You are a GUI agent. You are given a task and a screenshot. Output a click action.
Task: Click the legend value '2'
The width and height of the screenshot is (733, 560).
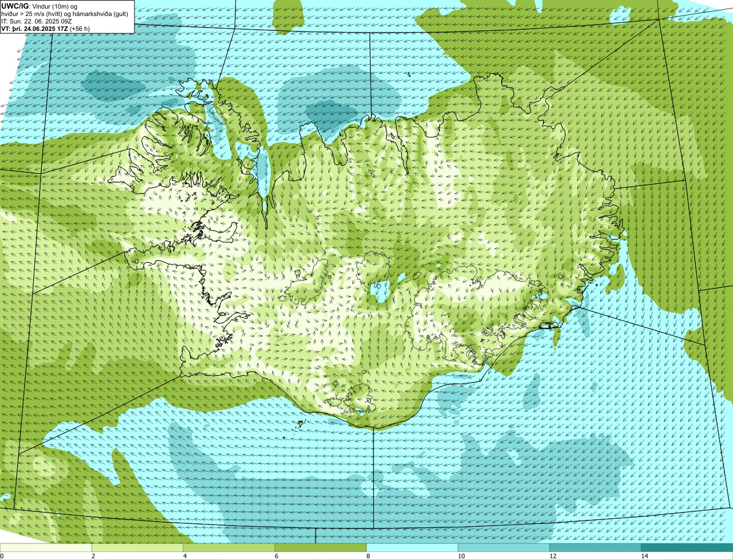tap(93, 556)
